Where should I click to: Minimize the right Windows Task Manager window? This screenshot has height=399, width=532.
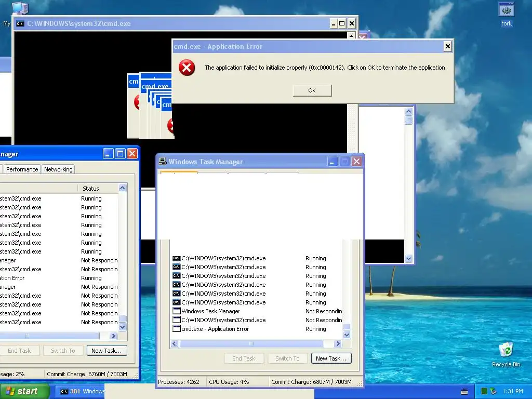pyautogui.click(x=332, y=162)
